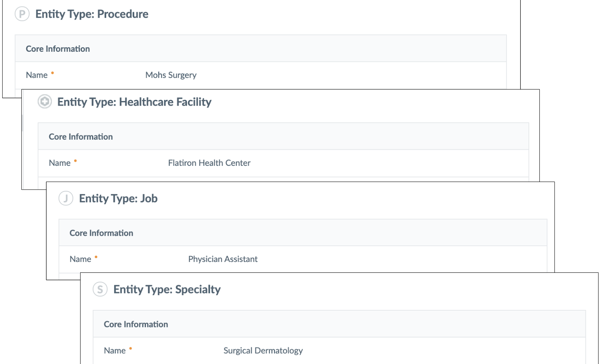
Task: Click the Job card's Core Information header
Action: [303, 233]
